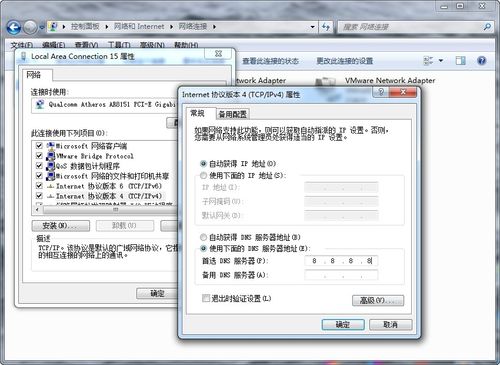Viewport: 500px width, 365px height.
Task: Toggle the Microsoft 网络客户端 checkbox
Action: (39, 146)
